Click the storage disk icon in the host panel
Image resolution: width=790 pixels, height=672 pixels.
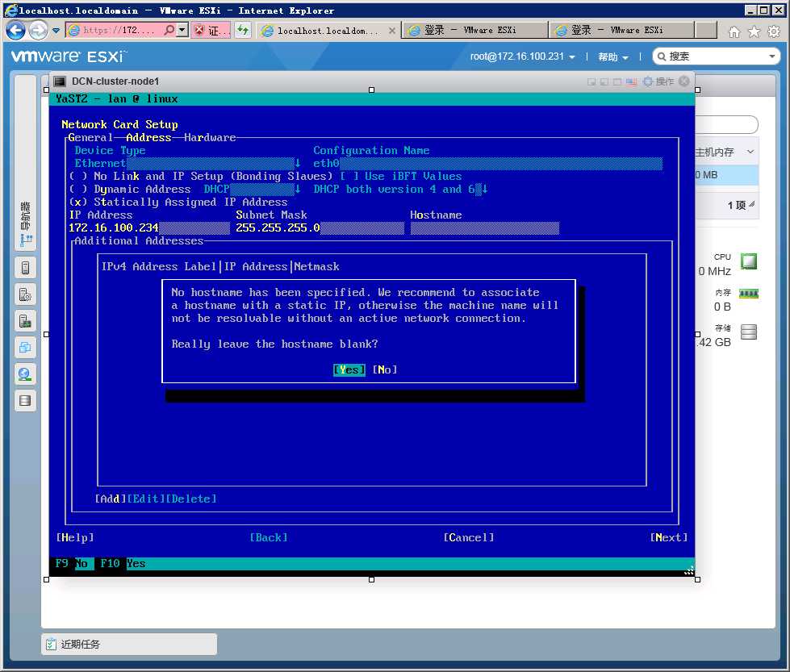[x=749, y=332]
